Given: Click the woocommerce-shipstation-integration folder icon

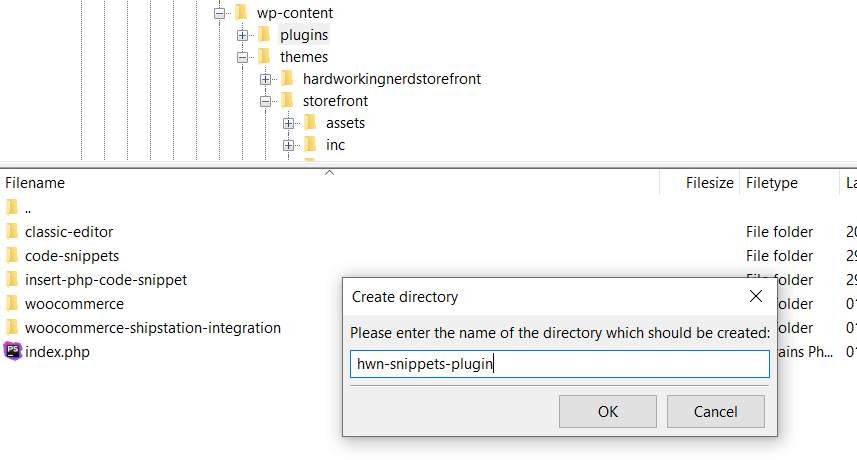Looking at the screenshot, I should click(12, 328).
